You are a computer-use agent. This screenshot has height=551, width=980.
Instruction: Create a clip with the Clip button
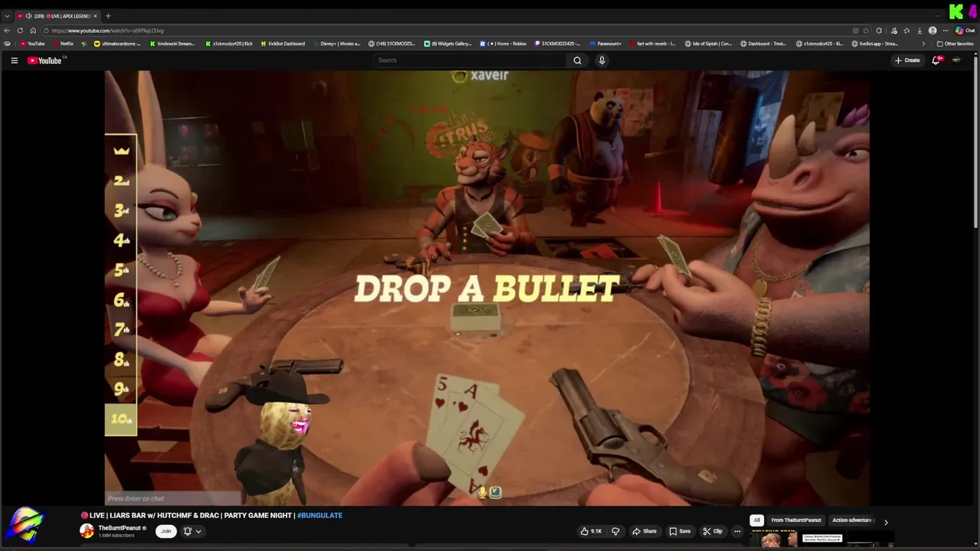pyautogui.click(x=713, y=531)
